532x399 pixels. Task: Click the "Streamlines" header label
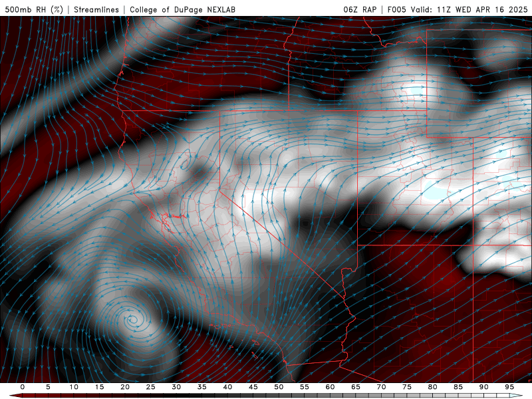(x=96, y=9)
